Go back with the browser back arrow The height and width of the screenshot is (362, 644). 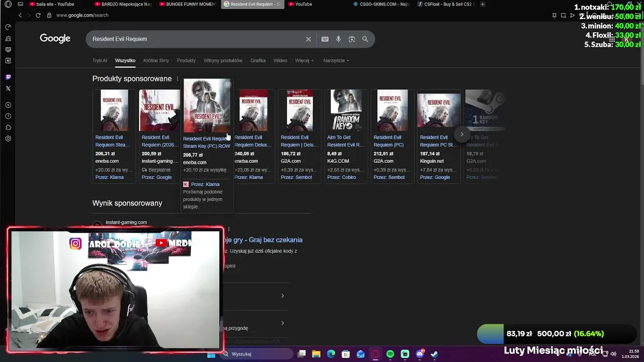pos(20,15)
